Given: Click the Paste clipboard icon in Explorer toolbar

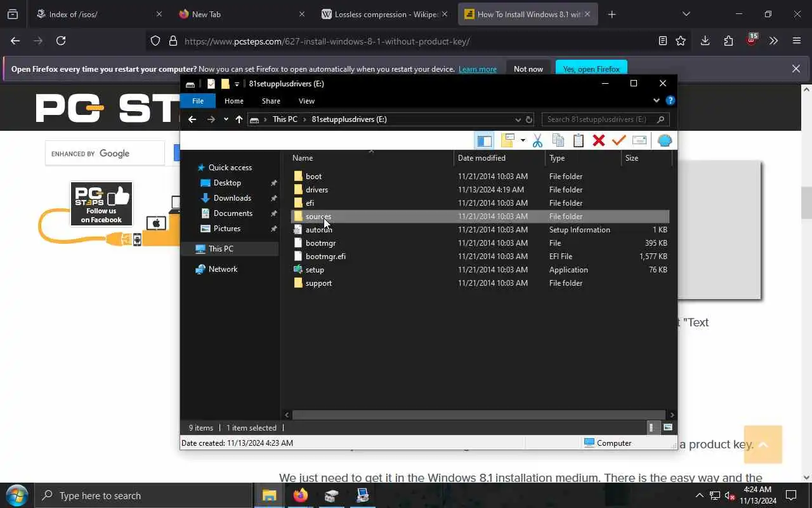Looking at the screenshot, I should pyautogui.click(x=579, y=140).
